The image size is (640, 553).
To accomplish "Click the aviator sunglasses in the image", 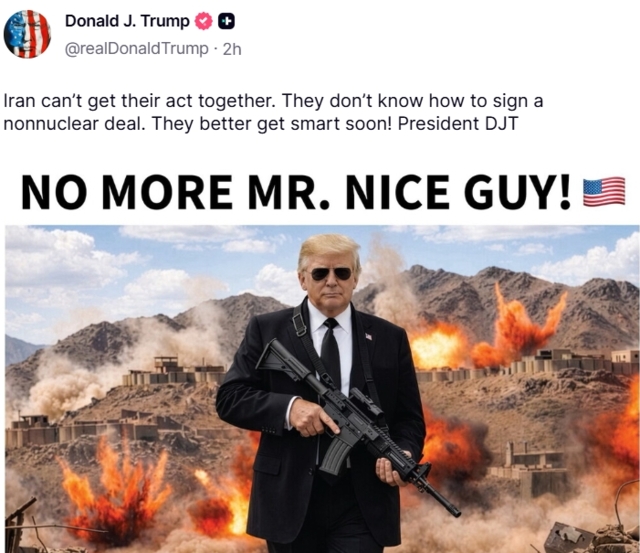I will point(331,273).
